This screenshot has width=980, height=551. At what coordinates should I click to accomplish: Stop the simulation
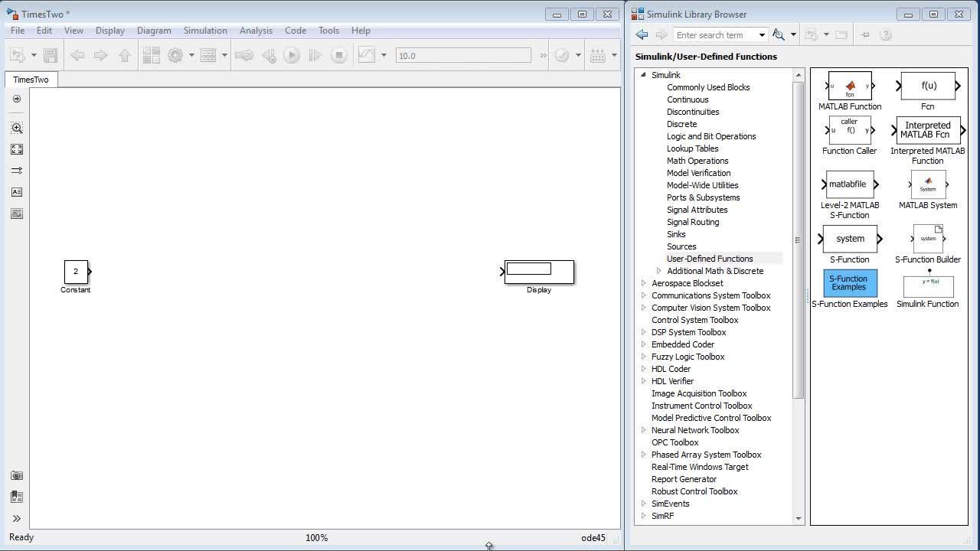point(338,55)
